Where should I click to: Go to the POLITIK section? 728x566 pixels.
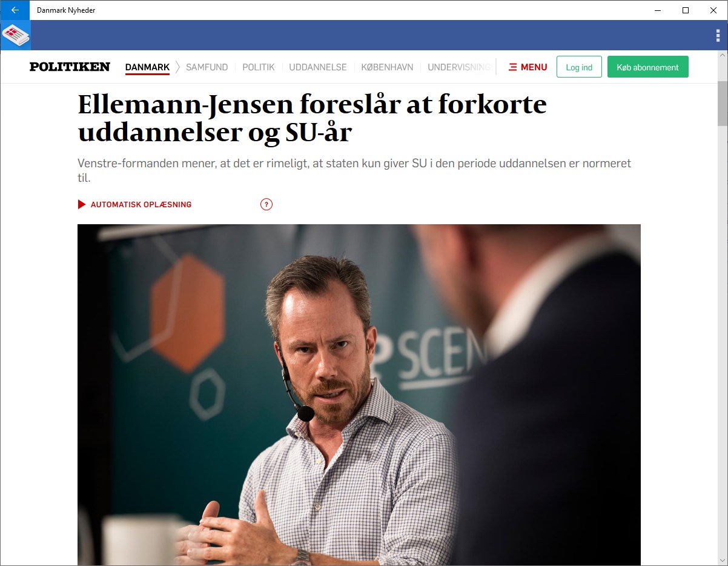click(x=259, y=67)
